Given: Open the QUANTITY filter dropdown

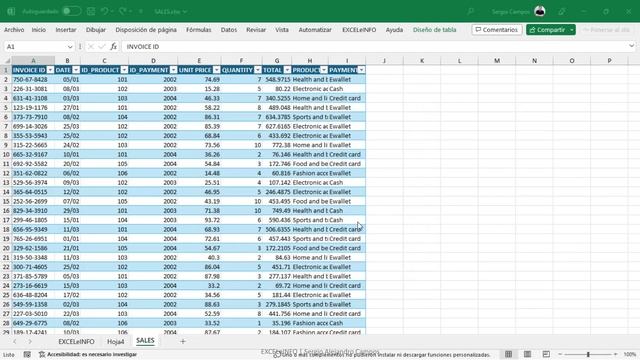Looking at the screenshot, I should click(258, 70).
